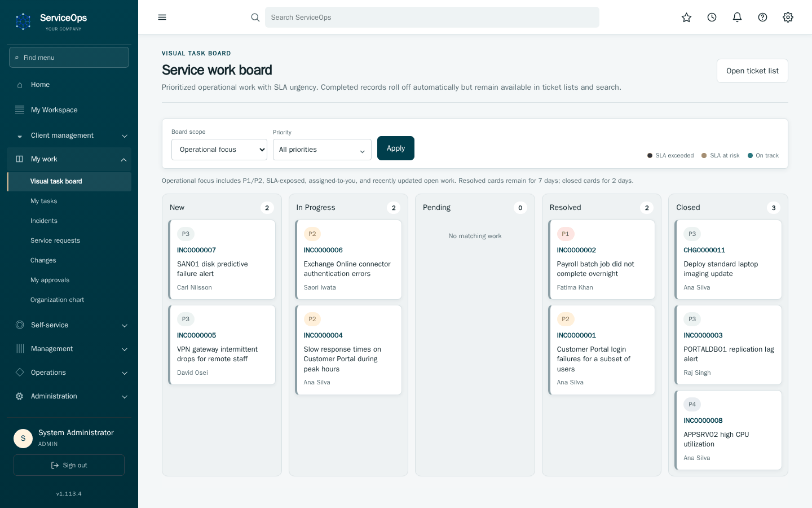The image size is (812, 508).
Task: Open settings gear icon in header
Action: [x=788, y=17]
